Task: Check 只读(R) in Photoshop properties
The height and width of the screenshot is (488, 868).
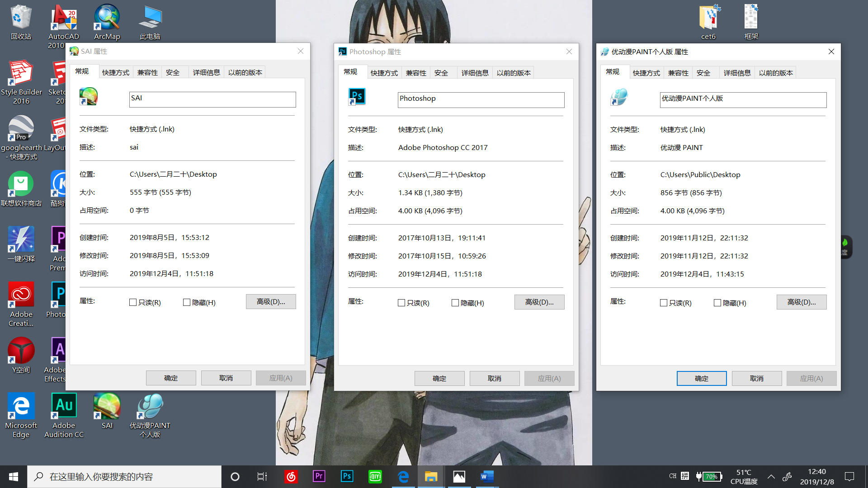Action: pyautogui.click(x=401, y=303)
